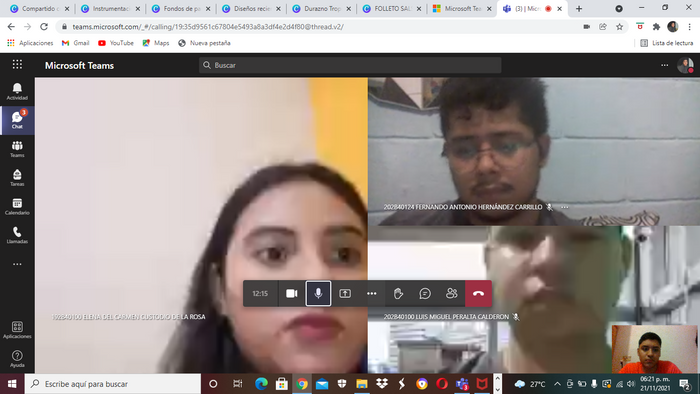The height and width of the screenshot is (394, 700).
Task: Reload the current page
Action: 44,27
